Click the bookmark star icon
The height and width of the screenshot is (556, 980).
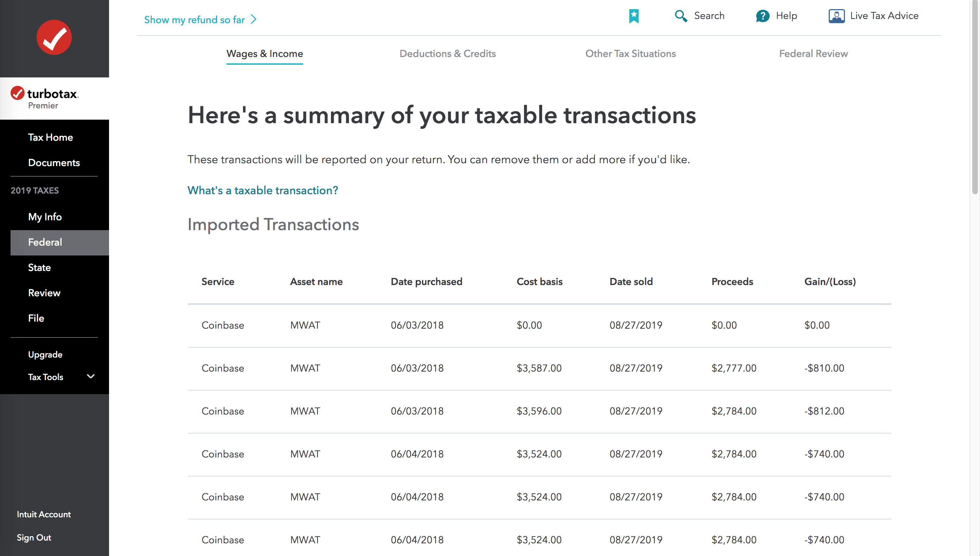coord(634,16)
